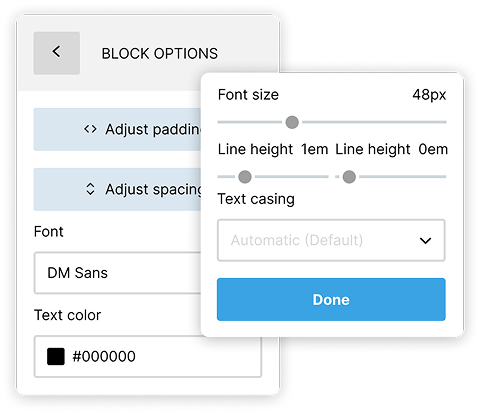Screen dimensions: 480x413
Task: Click the Adjust padding button
Action: coord(117,129)
